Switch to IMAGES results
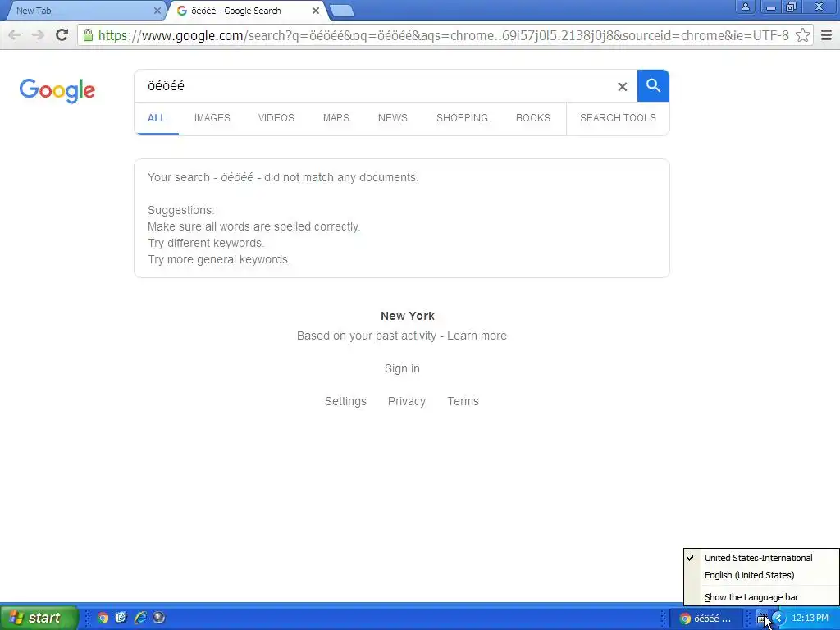840x630 pixels. tap(212, 118)
